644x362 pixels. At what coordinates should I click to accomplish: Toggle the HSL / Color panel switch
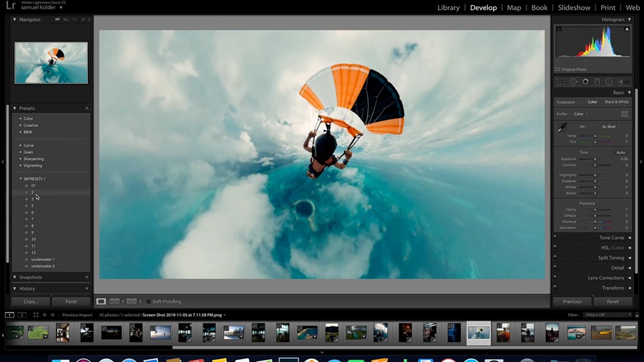click(x=555, y=246)
